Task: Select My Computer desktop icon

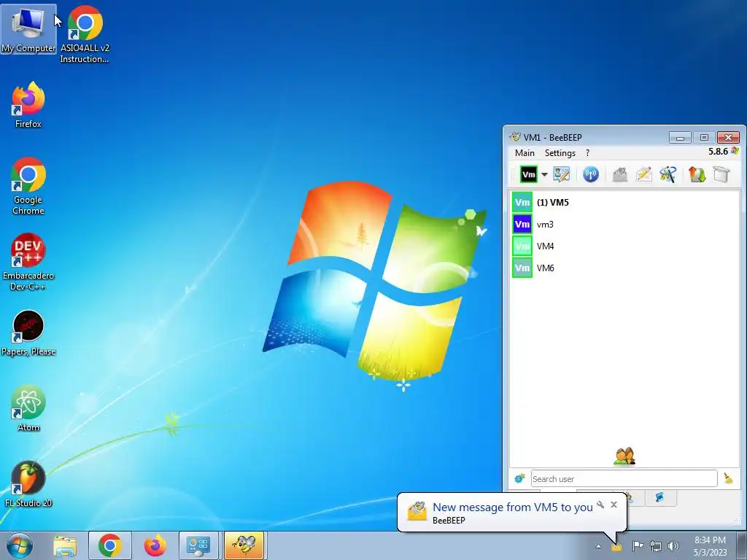Action: point(28,29)
